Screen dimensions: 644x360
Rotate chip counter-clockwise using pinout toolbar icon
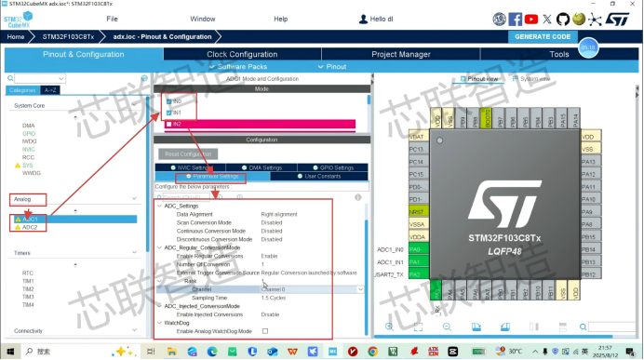pyautogui.click(x=505, y=327)
